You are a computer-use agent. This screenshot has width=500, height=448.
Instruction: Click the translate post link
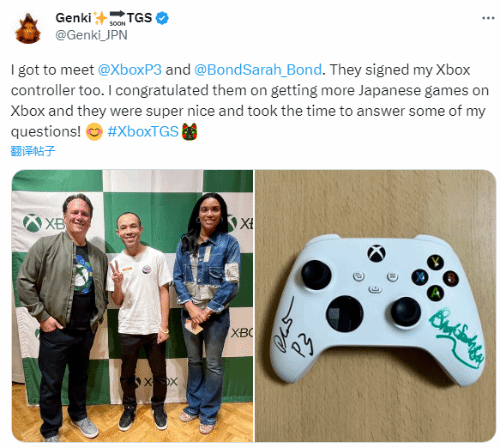coord(33,151)
